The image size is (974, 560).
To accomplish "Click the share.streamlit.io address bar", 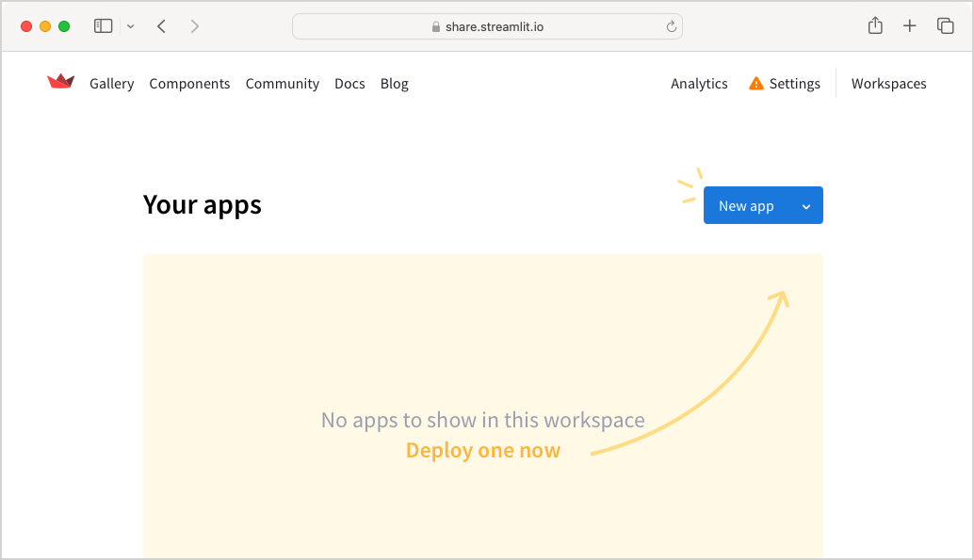I will pos(487,26).
